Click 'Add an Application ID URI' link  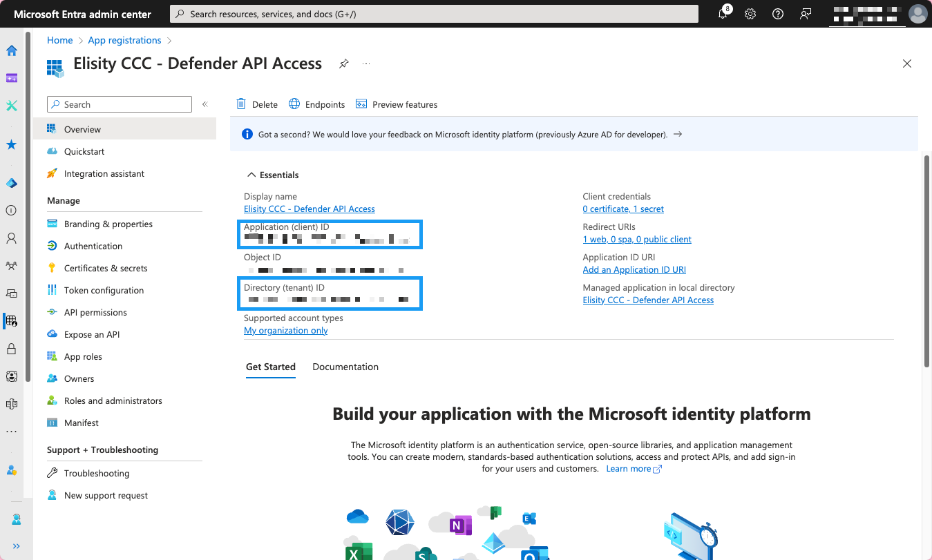coord(634,270)
